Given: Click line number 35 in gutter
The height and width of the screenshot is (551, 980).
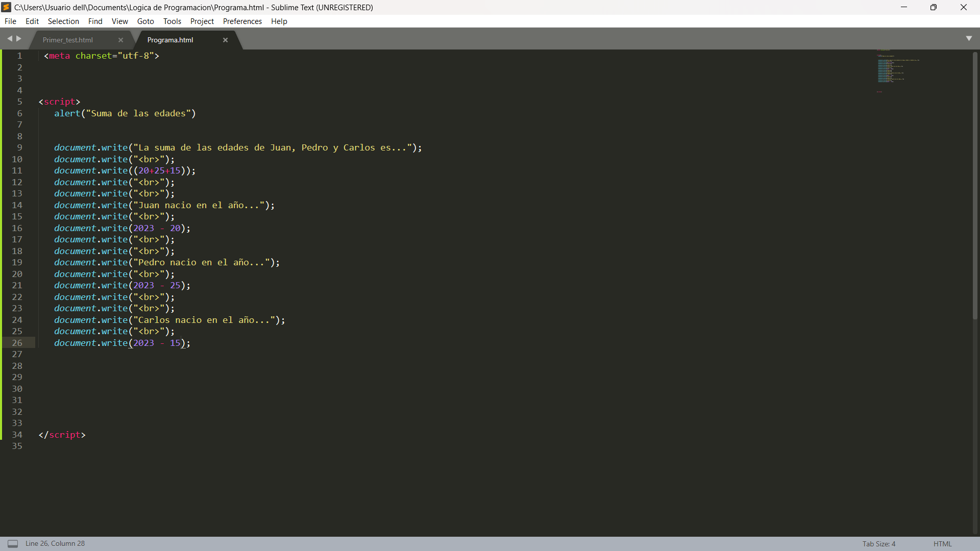Looking at the screenshot, I should (x=17, y=446).
